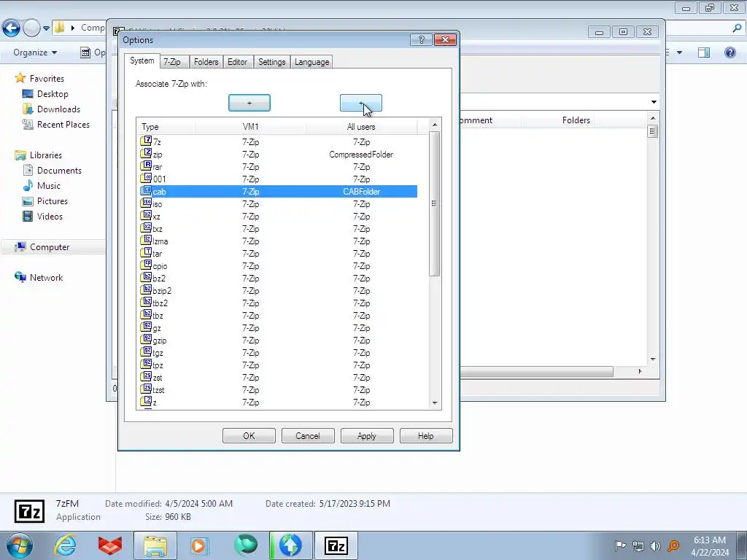Image resolution: width=747 pixels, height=560 pixels.
Task: Click the plus button for all users
Action: [x=360, y=103]
